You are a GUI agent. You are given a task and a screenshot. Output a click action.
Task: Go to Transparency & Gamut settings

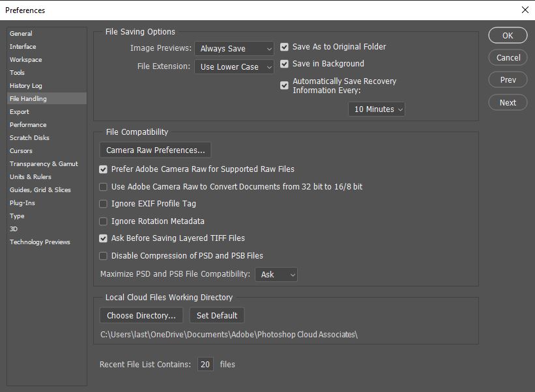pos(44,164)
